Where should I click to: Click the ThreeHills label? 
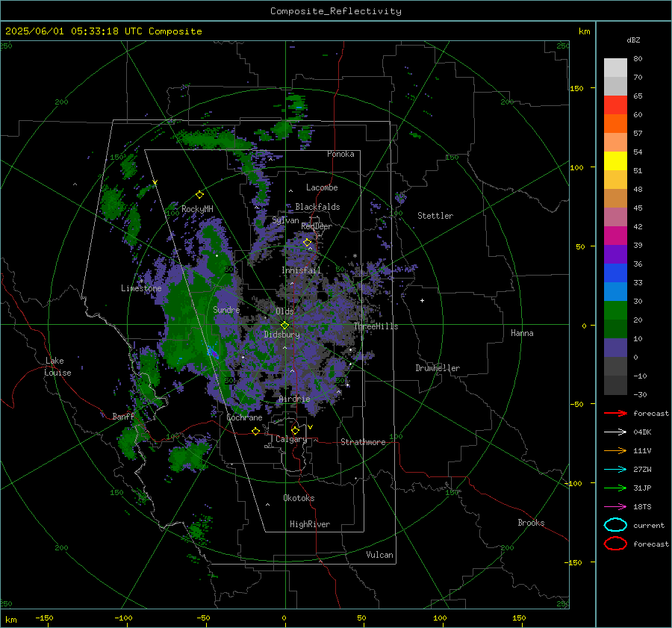376,326
